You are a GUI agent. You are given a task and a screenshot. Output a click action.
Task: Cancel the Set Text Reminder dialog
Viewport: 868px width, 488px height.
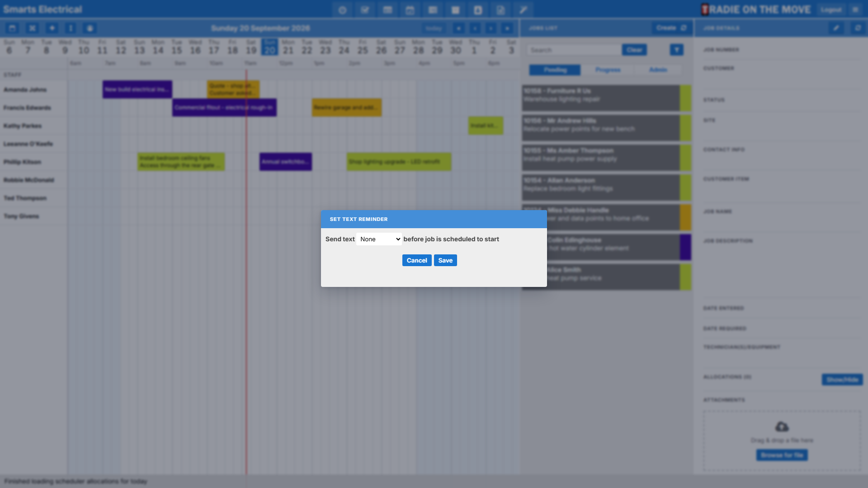417,260
